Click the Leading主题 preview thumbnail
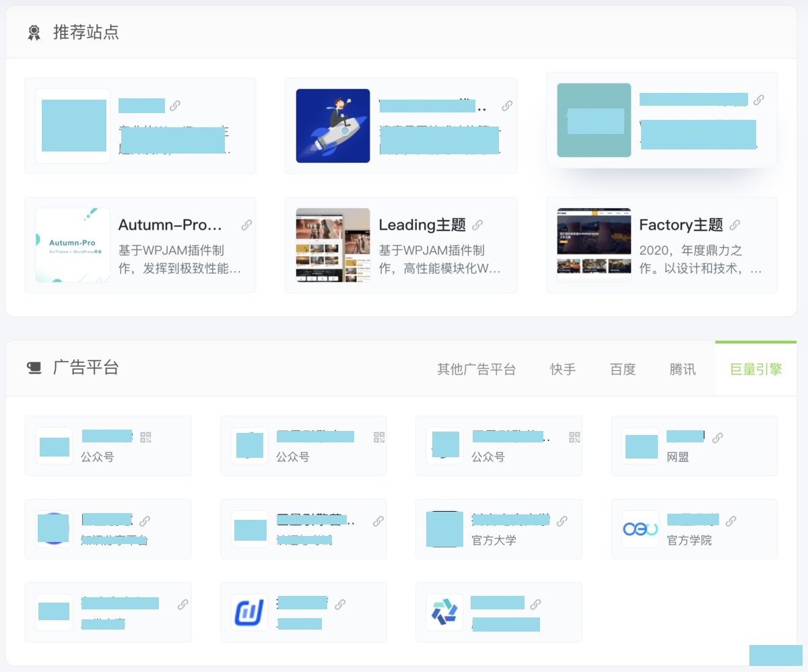This screenshot has width=808, height=672. click(x=331, y=244)
